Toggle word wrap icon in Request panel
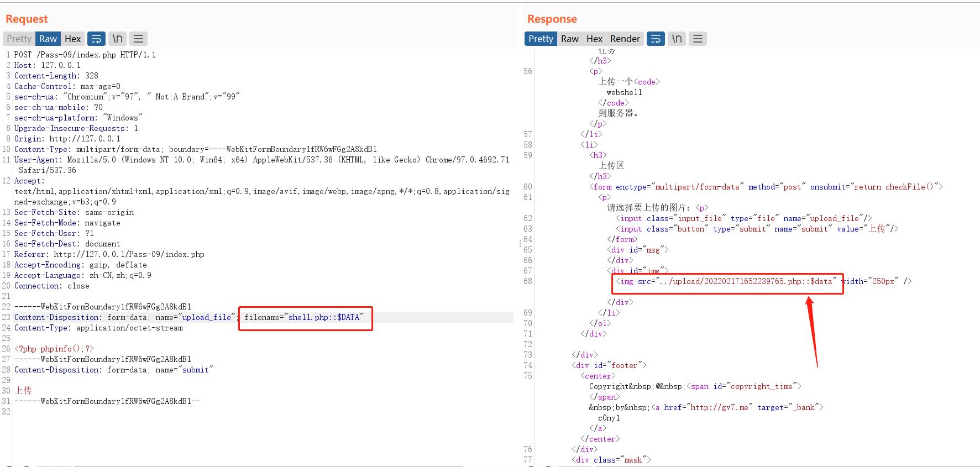This screenshot has width=980, height=467. tap(96, 39)
